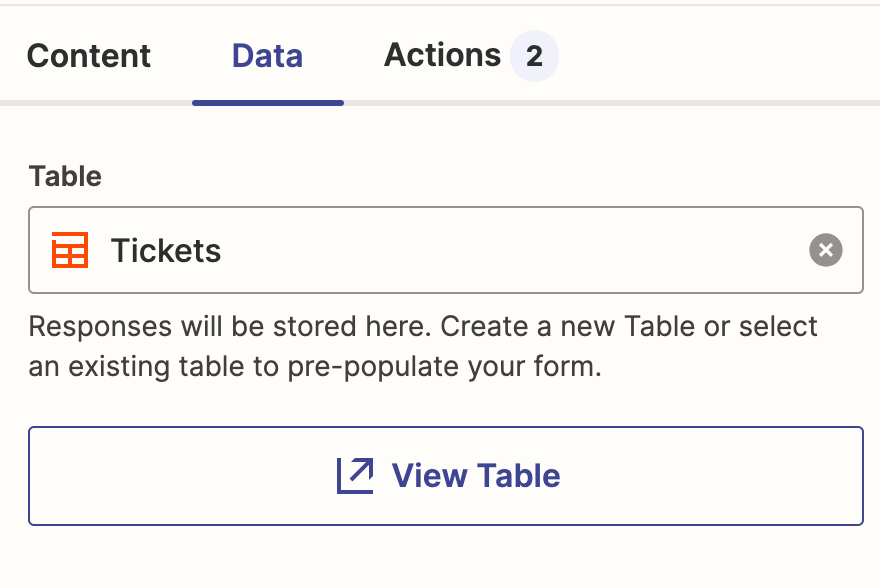This screenshot has width=880, height=588.
Task: Click the orange table icon beside Tickets
Action: click(70, 250)
